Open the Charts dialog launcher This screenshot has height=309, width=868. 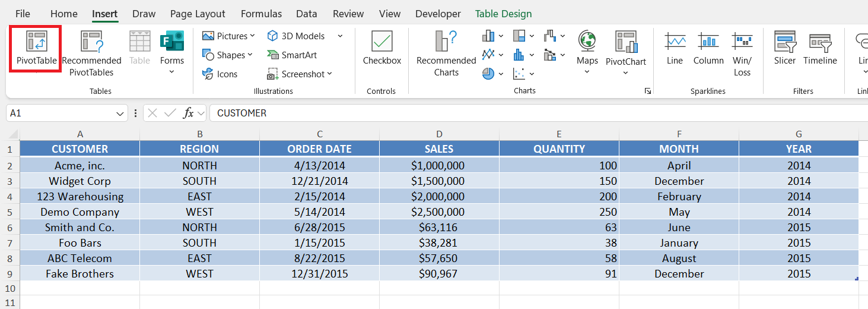648,91
